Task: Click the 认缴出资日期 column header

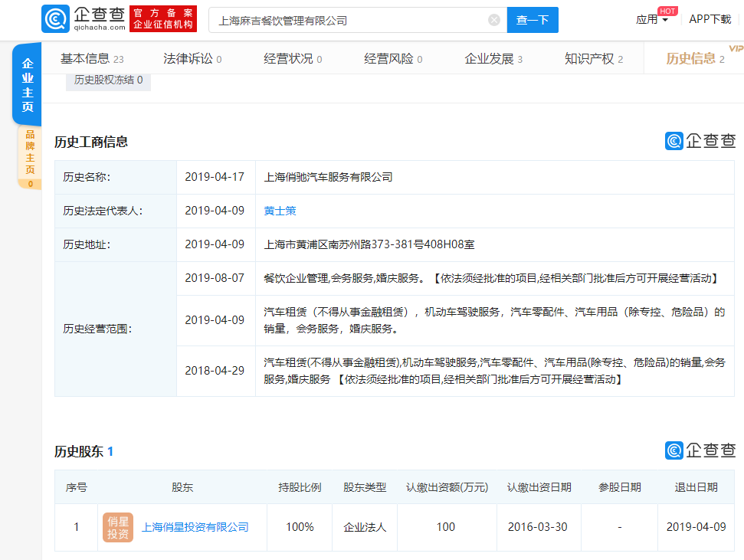Action: [539, 487]
